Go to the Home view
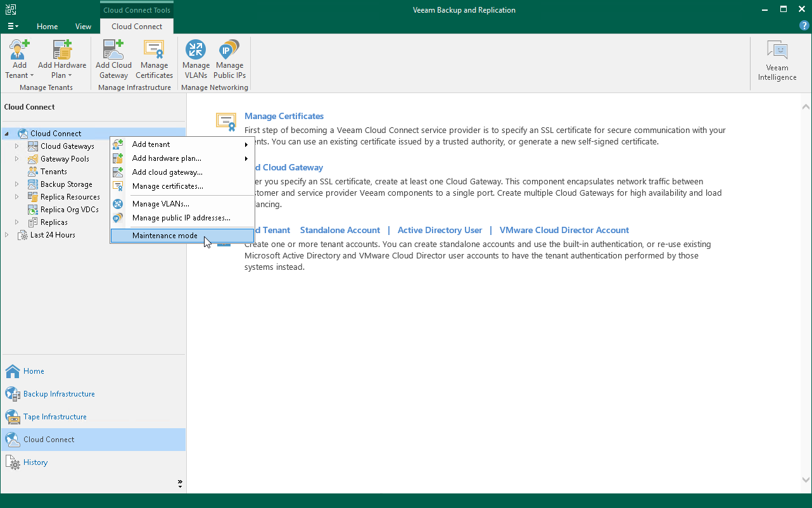The height and width of the screenshot is (508, 812). tap(94, 371)
